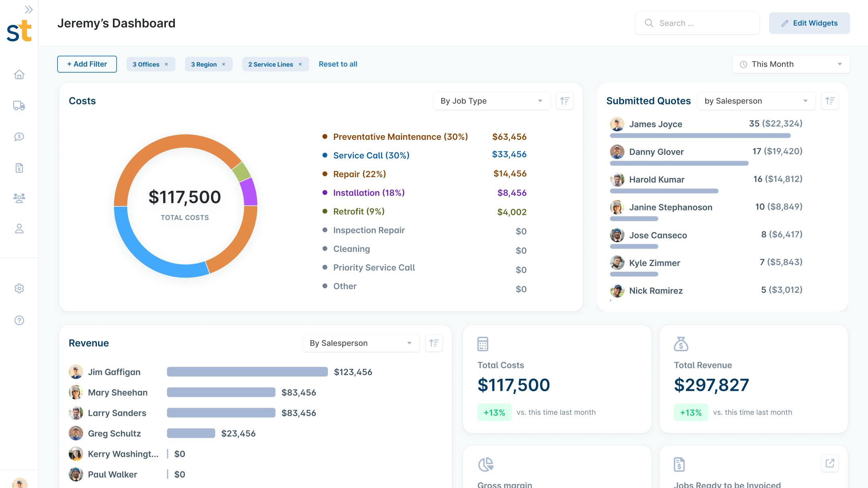
Task: Click the Add Filter button
Action: pyautogui.click(x=87, y=64)
